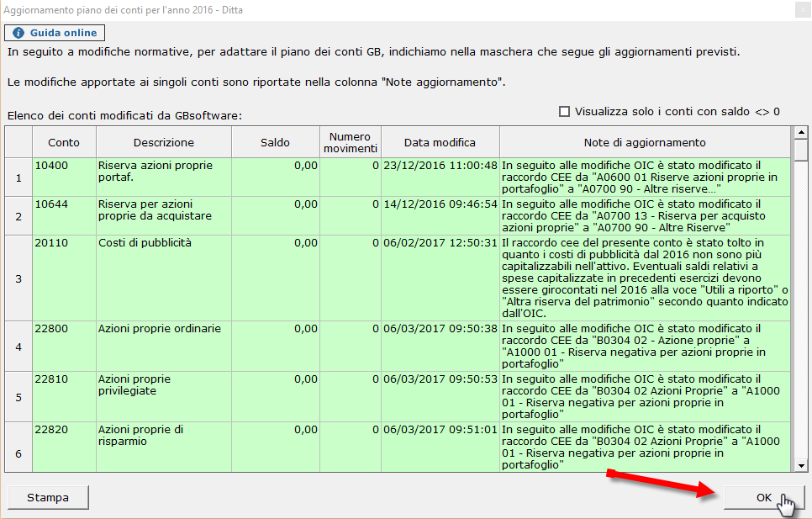Click date cell 23/12/2016 11:00:48
812x519 pixels.
pos(440,177)
